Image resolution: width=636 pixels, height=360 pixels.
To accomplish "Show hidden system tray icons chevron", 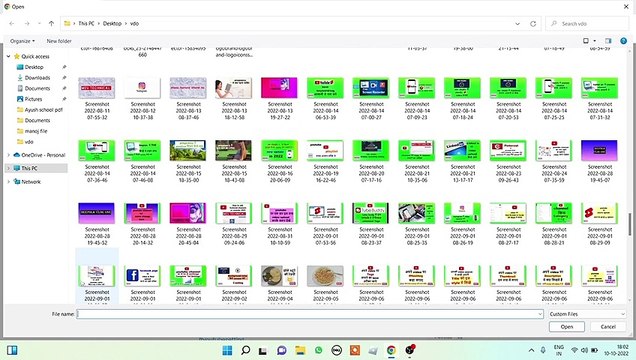I will tap(531, 350).
